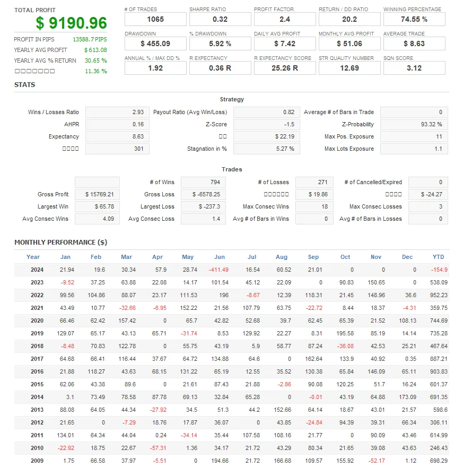Click the Sharpe Ratio value box
The height and width of the screenshot is (476, 463).
coord(220,19)
